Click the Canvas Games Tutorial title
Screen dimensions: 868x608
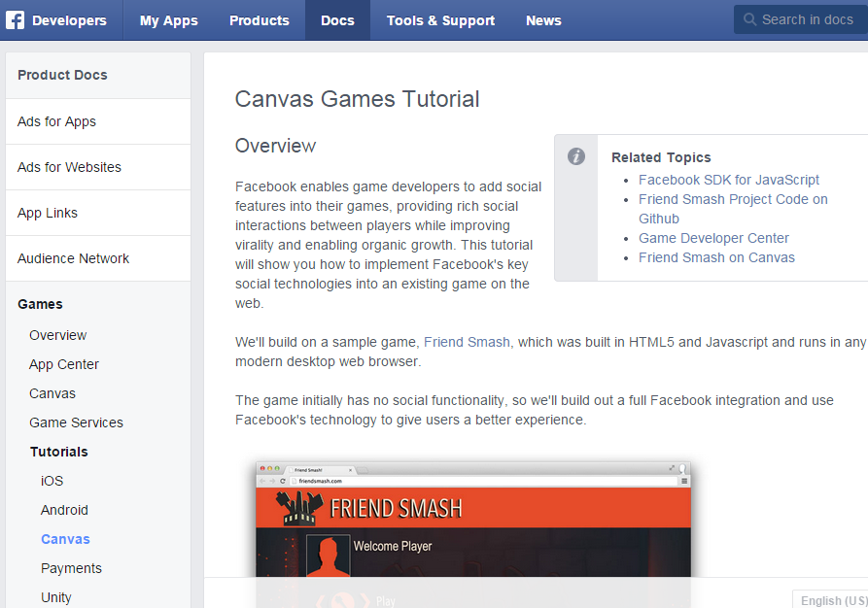point(357,100)
